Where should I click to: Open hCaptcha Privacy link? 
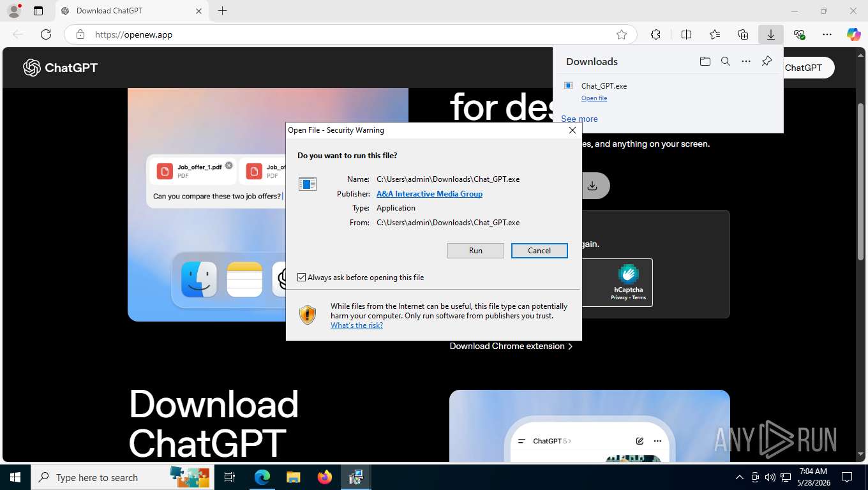(619, 298)
